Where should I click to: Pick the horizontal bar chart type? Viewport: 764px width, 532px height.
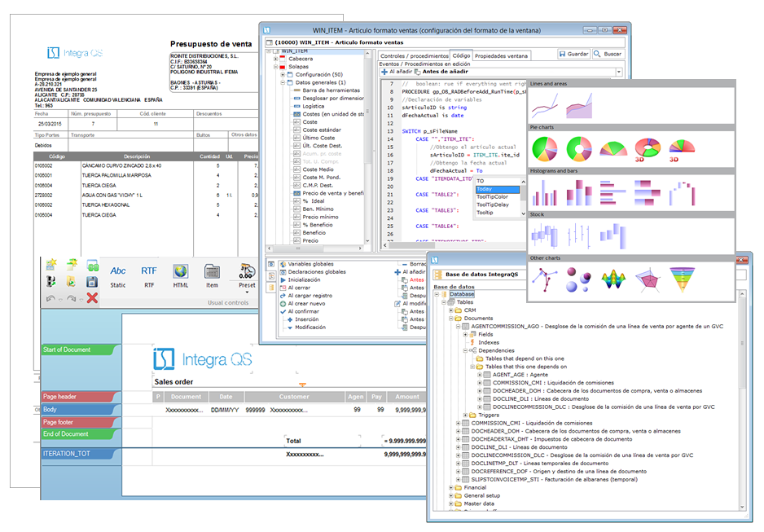coord(613,193)
